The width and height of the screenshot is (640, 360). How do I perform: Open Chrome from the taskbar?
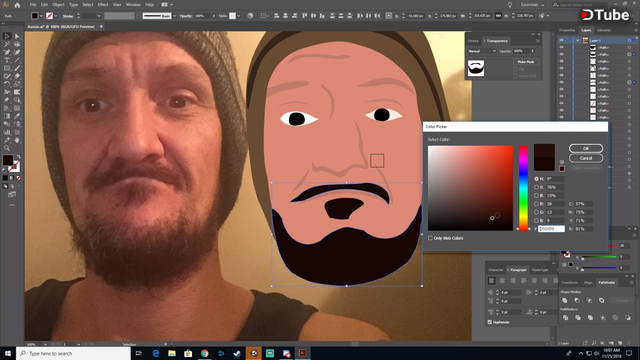[x=204, y=353]
